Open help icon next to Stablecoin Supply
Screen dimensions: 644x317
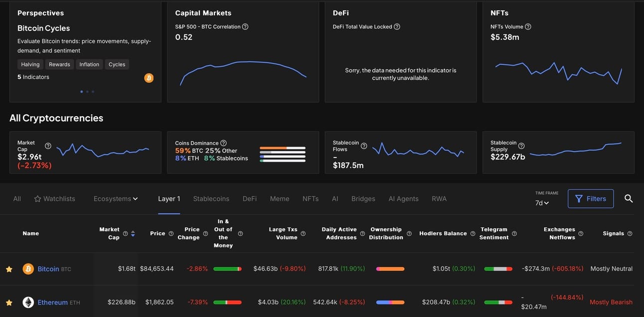pos(521,146)
